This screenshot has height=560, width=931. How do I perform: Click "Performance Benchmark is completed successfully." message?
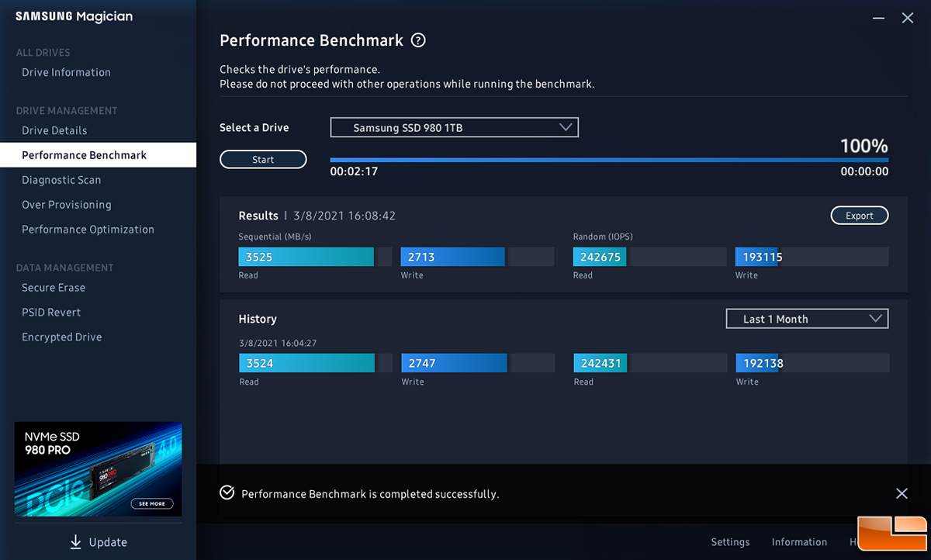pyautogui.click(x=370, y=494)
